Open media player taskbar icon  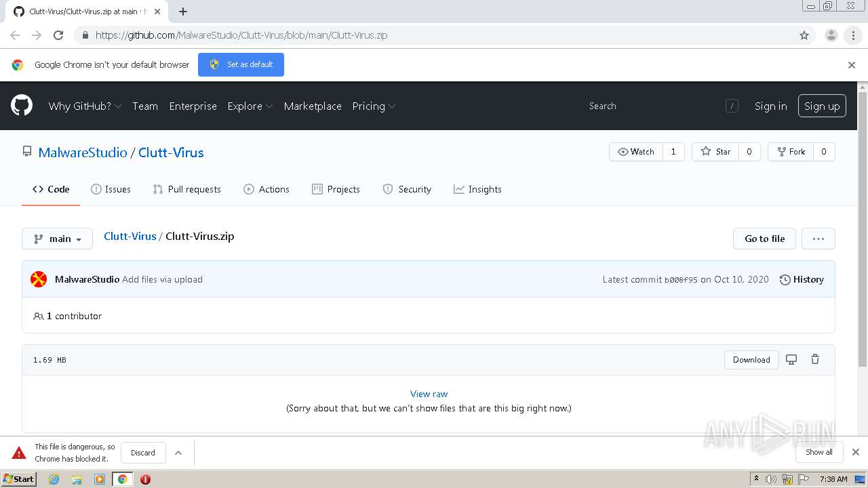(x=100, y=479)
